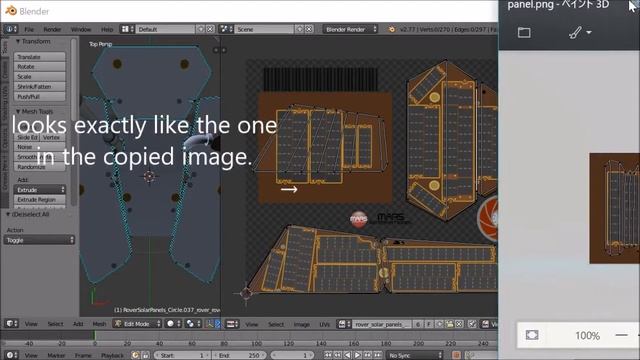The height and width of the screenshot is (360, 640).
Task: Click the scene browse icon
Action: [226, 29]
